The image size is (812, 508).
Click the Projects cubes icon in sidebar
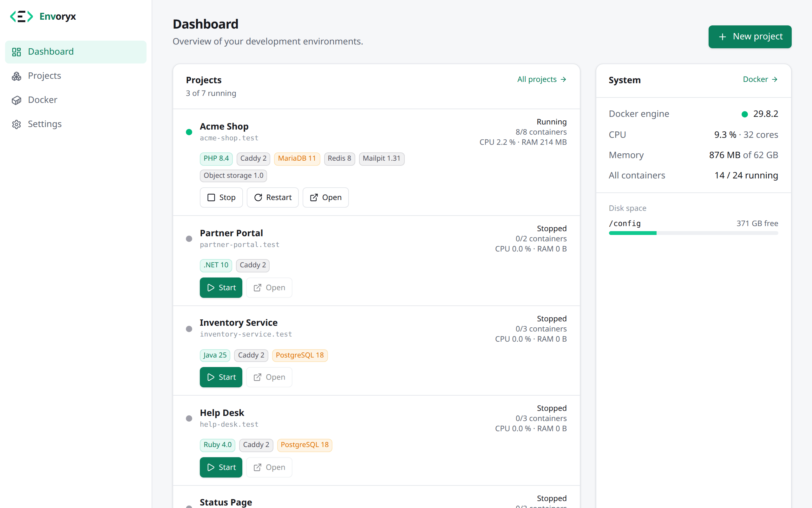pos(16,76)
